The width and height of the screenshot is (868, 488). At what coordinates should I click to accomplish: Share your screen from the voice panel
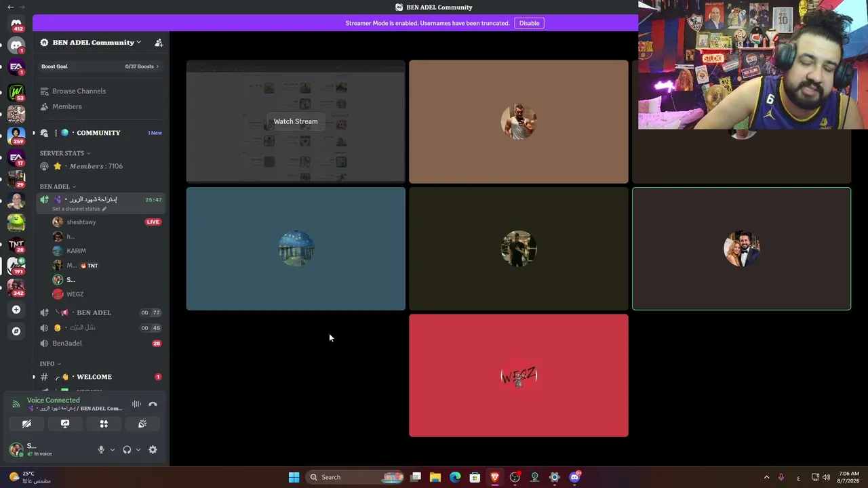[x=65, y=424]
